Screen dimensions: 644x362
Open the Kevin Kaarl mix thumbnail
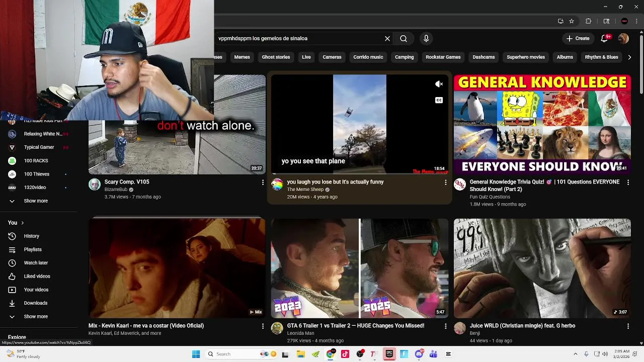tap(177, 268)
